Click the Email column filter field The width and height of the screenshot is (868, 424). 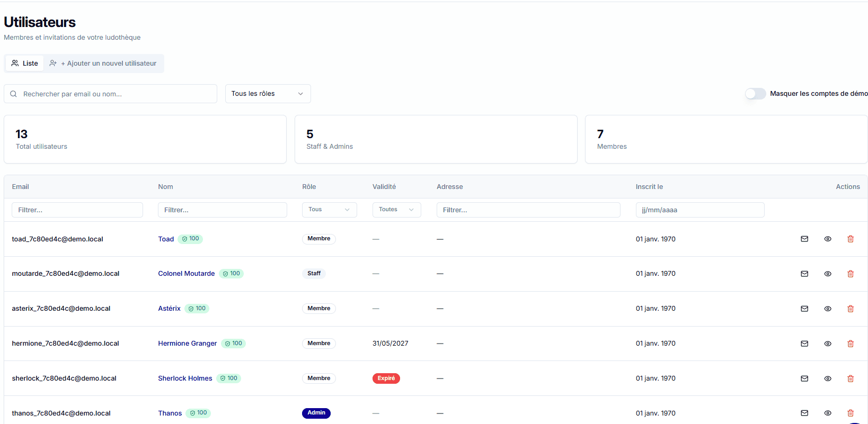(x=77, y=210)
